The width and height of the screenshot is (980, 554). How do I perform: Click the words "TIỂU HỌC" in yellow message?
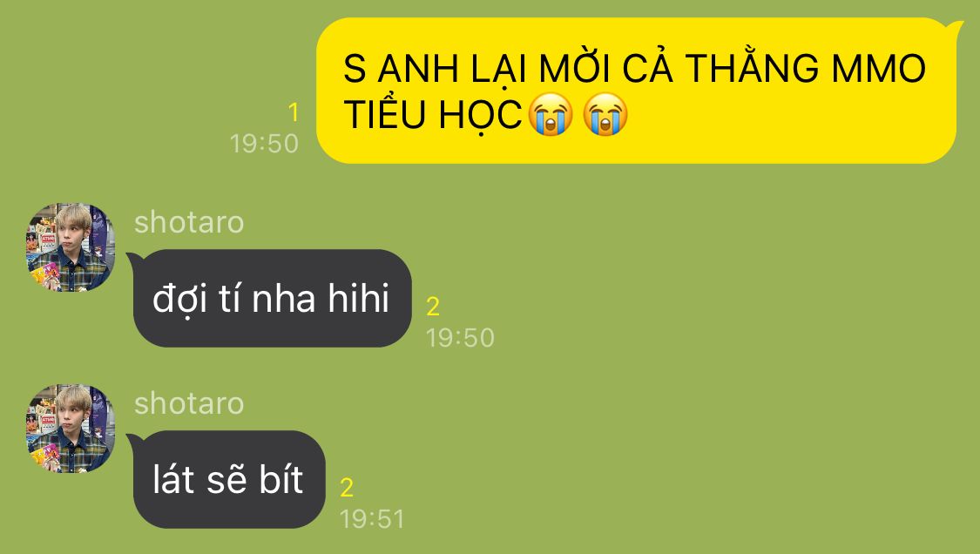pyautogui.click(x=432, y=114)
